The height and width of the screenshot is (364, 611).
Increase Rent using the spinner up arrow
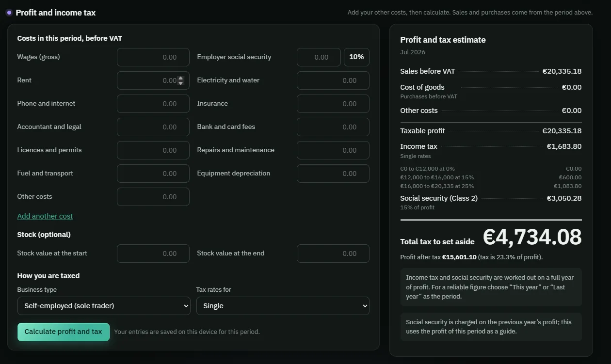[181, 78]
